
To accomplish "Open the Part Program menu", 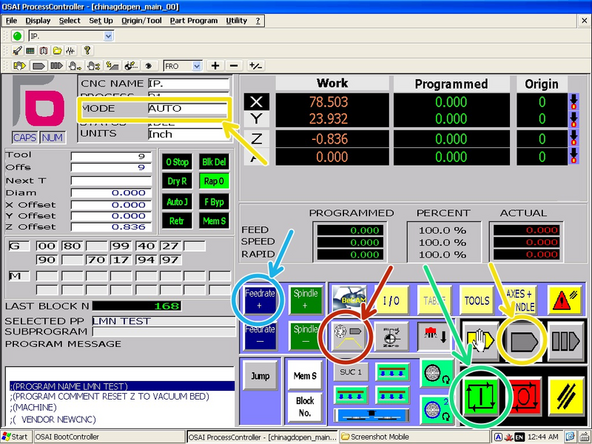I will click(x=194, y=21).
